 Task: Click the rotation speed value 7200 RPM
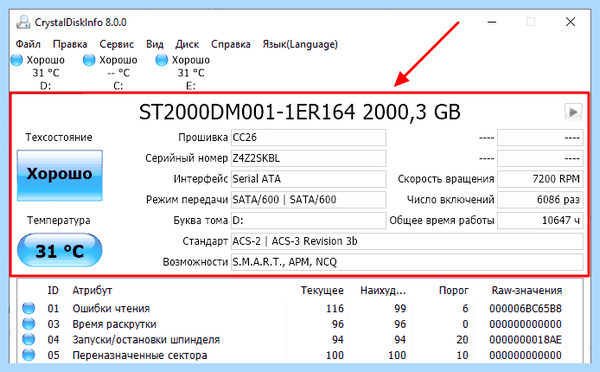coord(540,179)
